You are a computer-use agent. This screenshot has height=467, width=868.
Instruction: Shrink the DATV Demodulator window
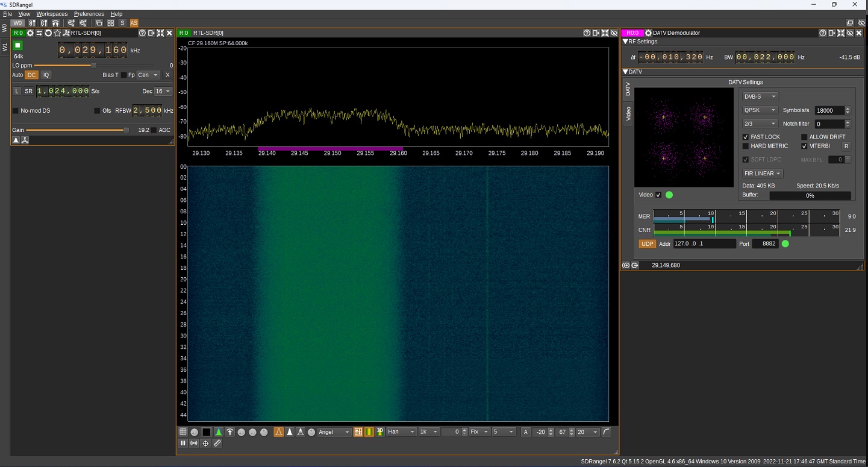tap(840, 33)
